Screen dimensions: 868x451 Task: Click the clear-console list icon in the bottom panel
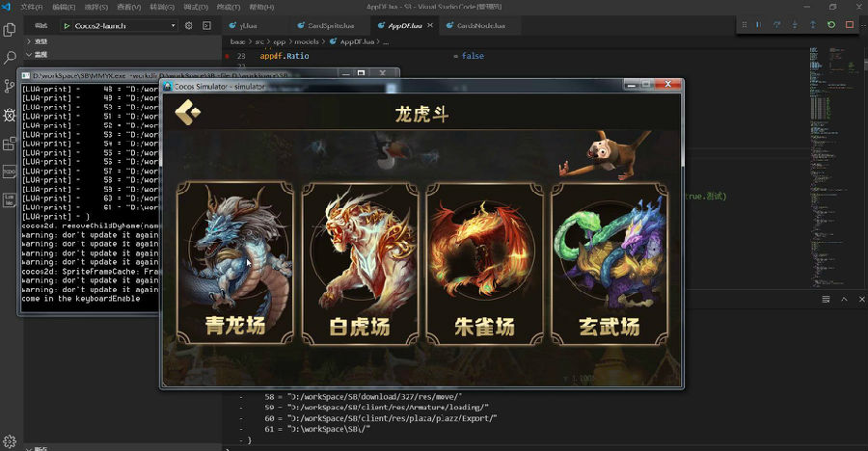826,300
